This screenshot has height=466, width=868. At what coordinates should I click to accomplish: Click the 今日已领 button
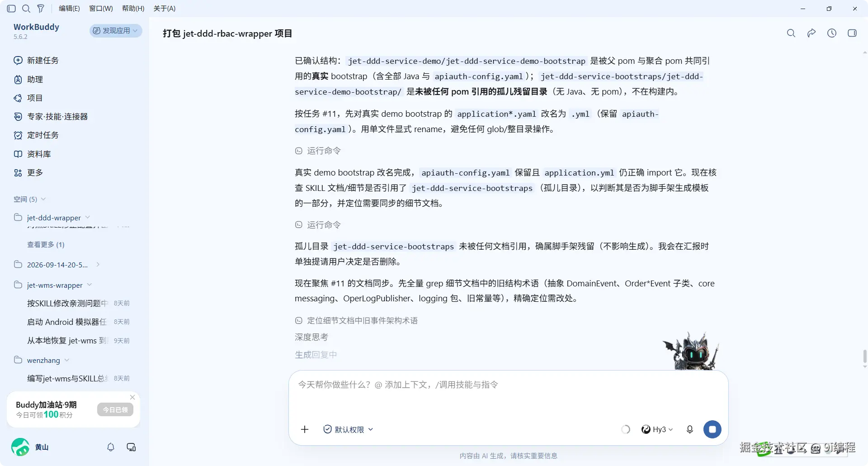pyautogui.click(x=115, y=410)
